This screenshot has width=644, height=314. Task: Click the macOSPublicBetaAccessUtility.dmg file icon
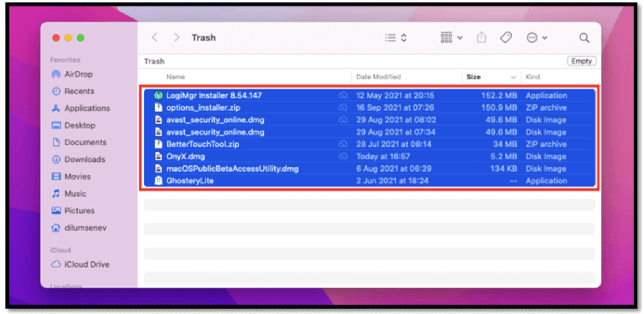158,169
